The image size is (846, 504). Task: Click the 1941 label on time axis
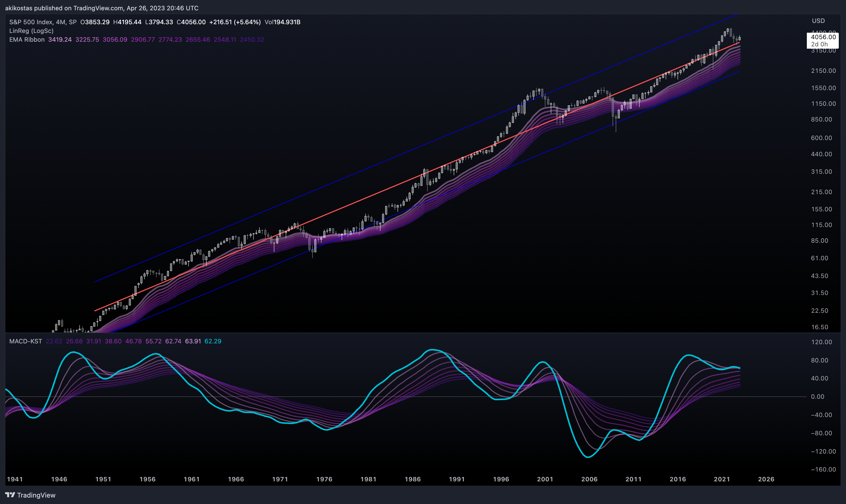(x=15, y=479)
